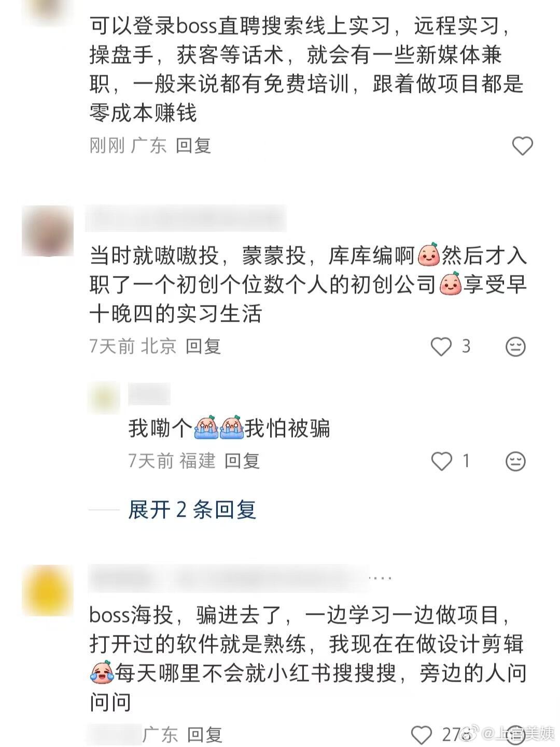560x747 pixels.
Task: Like the Guangdong boss直聘 comment via heart icon
Action: 522,146
